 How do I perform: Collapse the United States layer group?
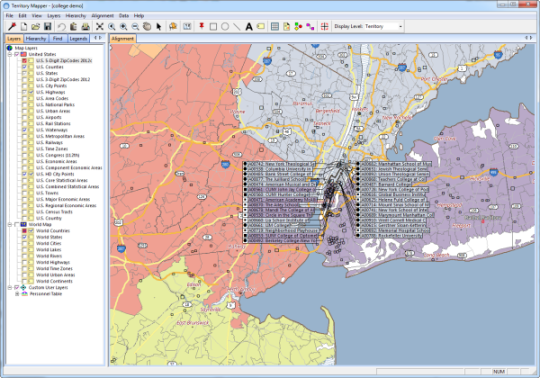10,54
